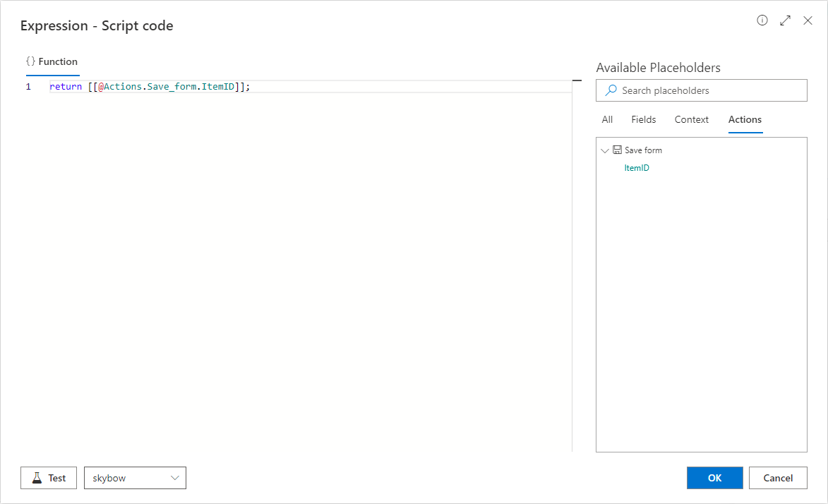828x504 pixels.
Task: Insert the ItemID placeholder from the tree
Action: click(637, 168)
